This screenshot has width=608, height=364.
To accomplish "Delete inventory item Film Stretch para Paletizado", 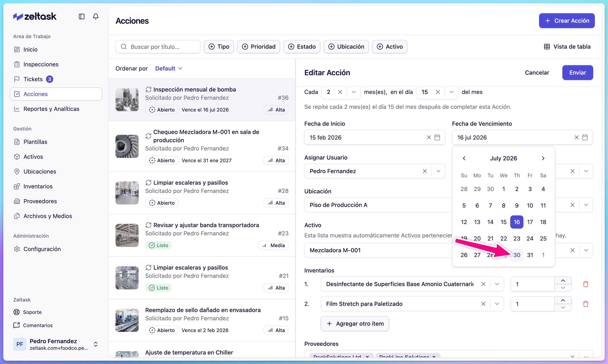I will pyautogui.click(x=586, y=304).
